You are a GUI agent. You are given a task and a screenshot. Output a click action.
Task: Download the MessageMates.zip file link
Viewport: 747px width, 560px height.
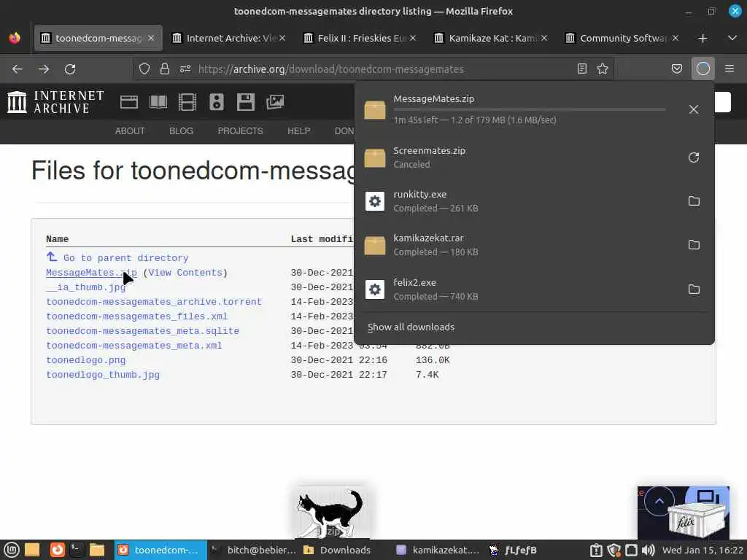[91, 273]
